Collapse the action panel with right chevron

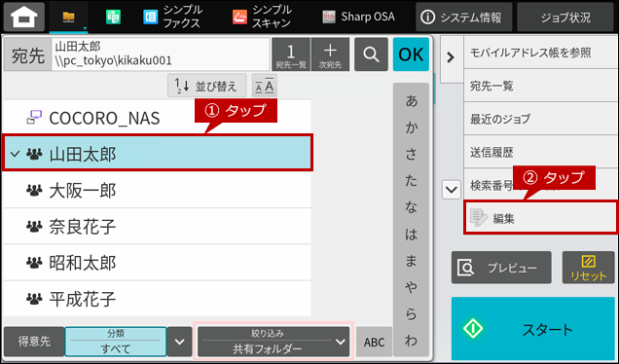point(451,58)
